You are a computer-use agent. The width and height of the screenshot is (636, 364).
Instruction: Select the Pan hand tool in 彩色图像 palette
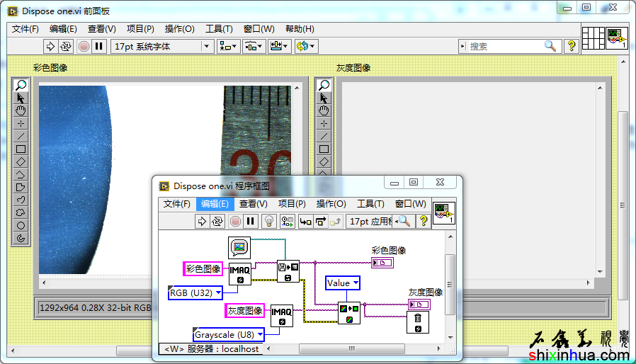click(x=21, y=110)
